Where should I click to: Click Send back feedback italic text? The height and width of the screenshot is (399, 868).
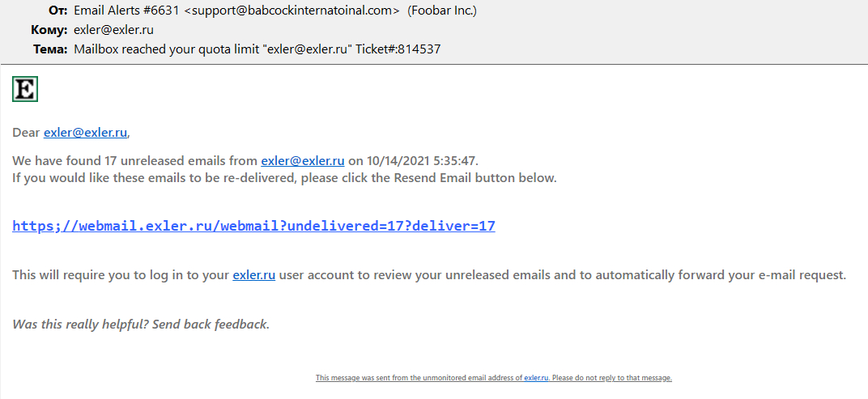[x=210, y=325]
